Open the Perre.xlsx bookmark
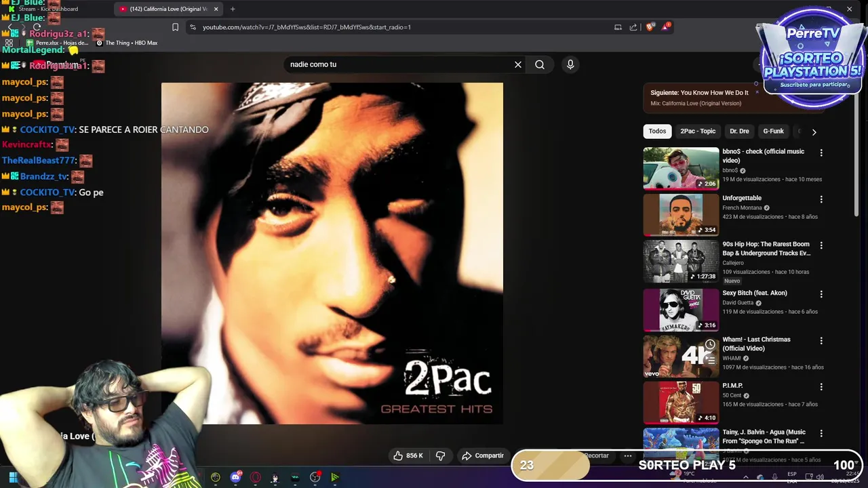The width and height of the screenshot is (868, 488). click(57, 43)
